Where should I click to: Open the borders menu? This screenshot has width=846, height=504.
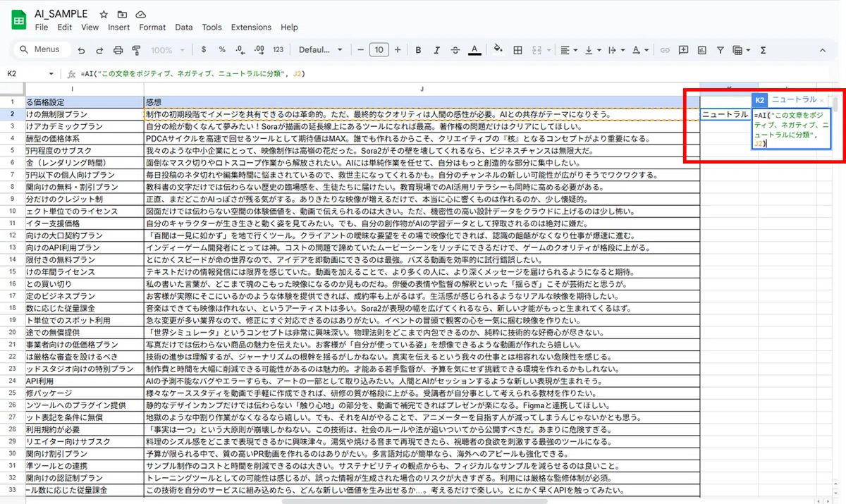(x=517, y=50)
